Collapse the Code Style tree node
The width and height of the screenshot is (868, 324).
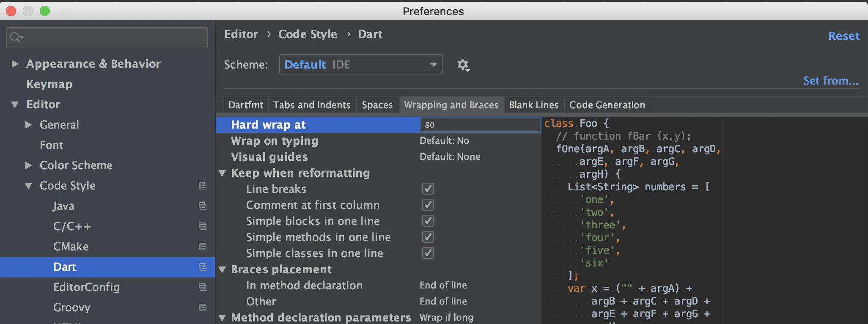tap(28, 186)
